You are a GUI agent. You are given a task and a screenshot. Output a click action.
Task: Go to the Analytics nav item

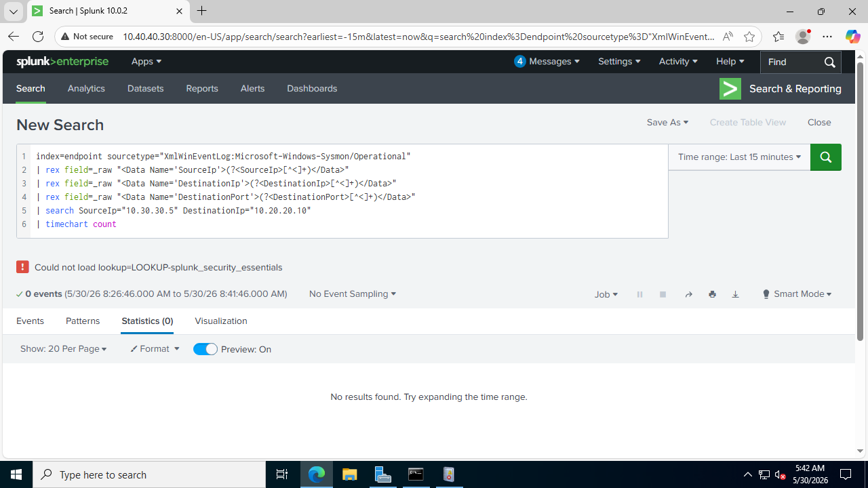tap(86, 89)
